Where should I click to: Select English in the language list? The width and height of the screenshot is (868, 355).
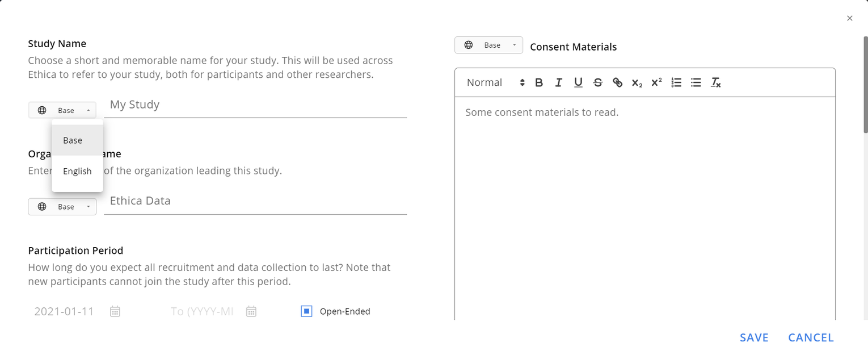tap(77, 171)
